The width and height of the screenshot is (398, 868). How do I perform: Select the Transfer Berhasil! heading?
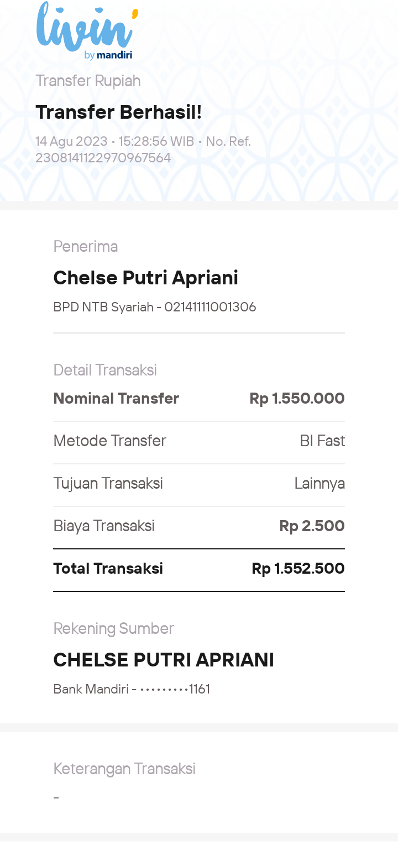(118, 112)
